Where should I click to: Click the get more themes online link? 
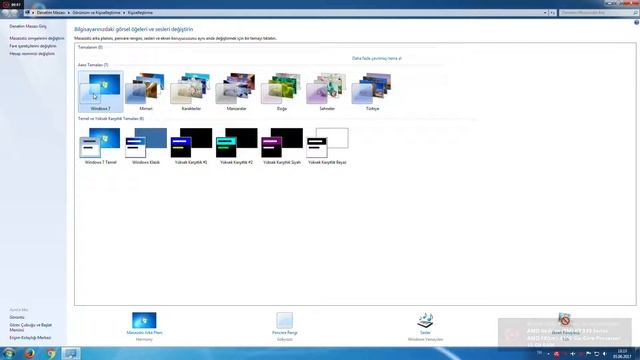click(377, 58)
